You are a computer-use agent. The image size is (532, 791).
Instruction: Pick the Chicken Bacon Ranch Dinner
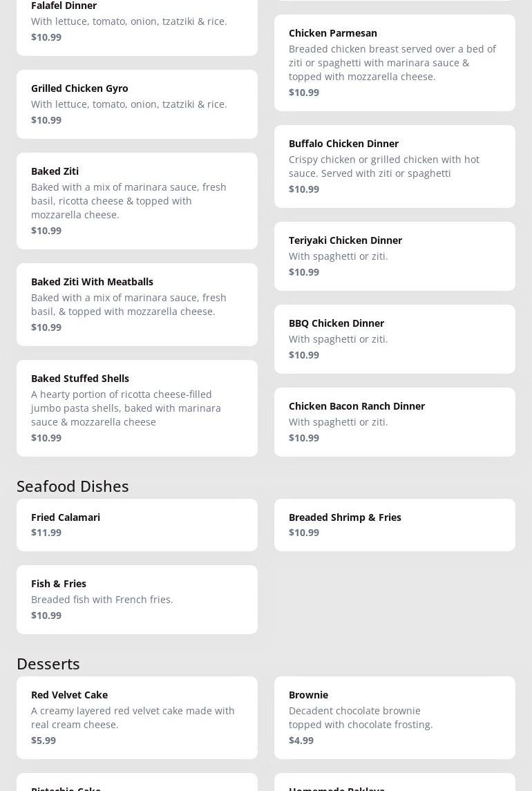point(395,422)
